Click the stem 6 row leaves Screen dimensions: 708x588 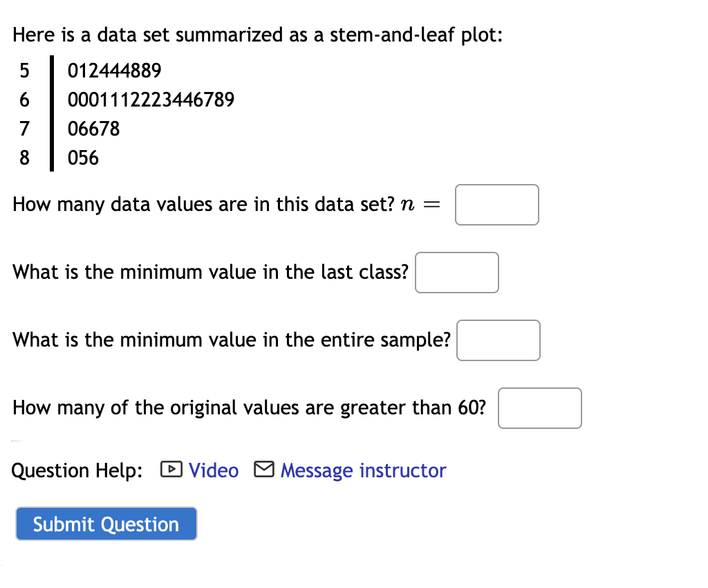(150, 100)
